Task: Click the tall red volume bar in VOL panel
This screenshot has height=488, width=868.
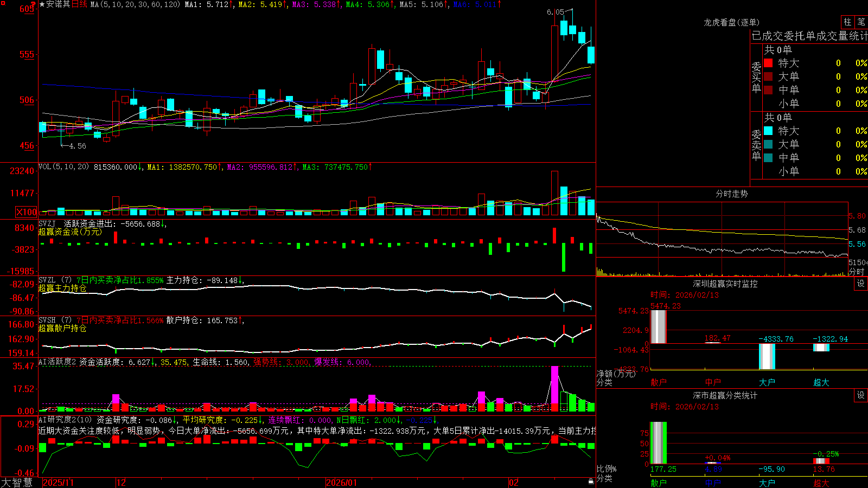Action: click(554, 193)
